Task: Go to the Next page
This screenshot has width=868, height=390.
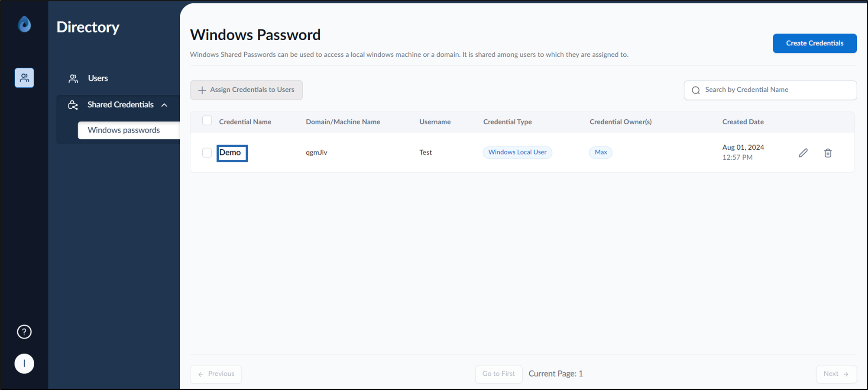Action: pos(836,374)
